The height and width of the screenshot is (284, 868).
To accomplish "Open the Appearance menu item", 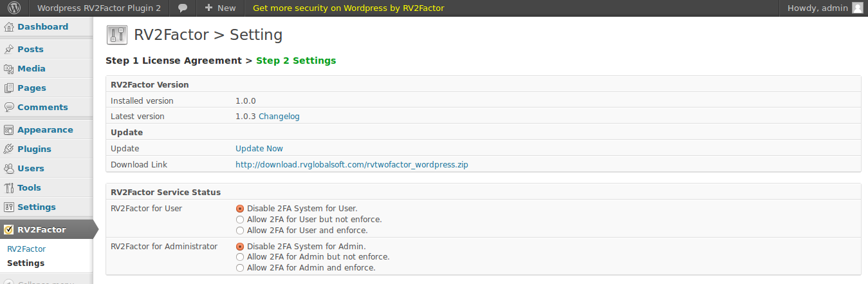I will pyautogui.click(x=45, y=130).
